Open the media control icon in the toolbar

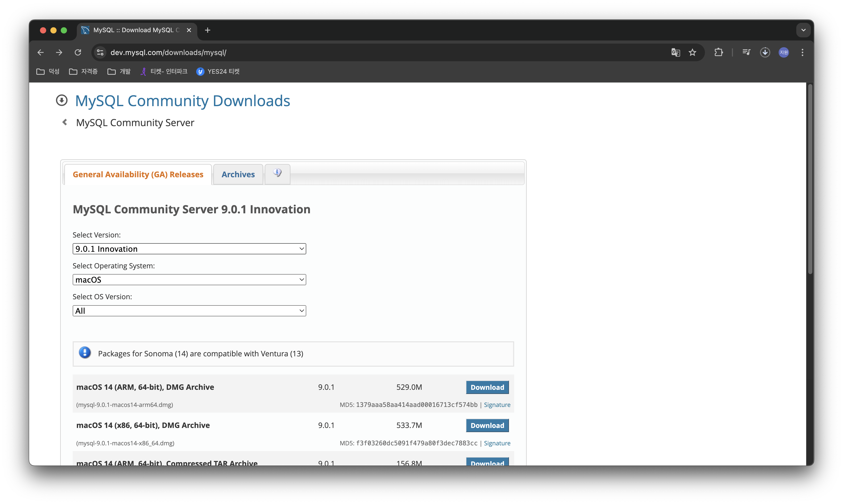point(746,52)
